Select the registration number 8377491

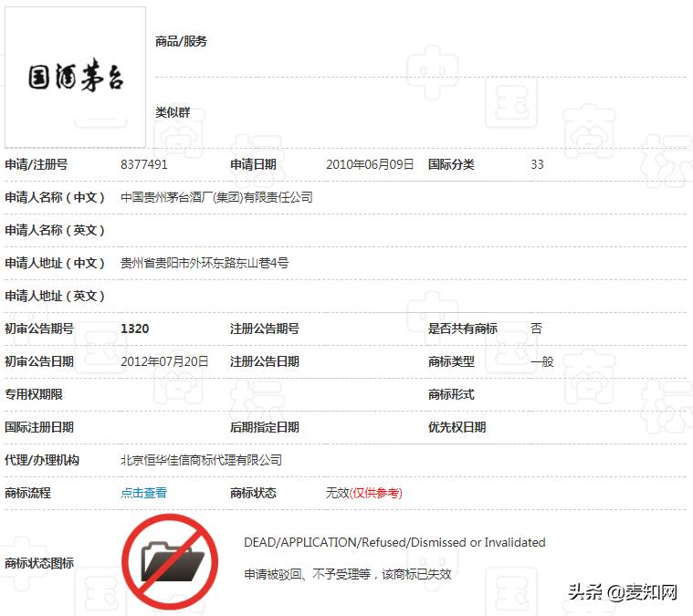point(144,164)
